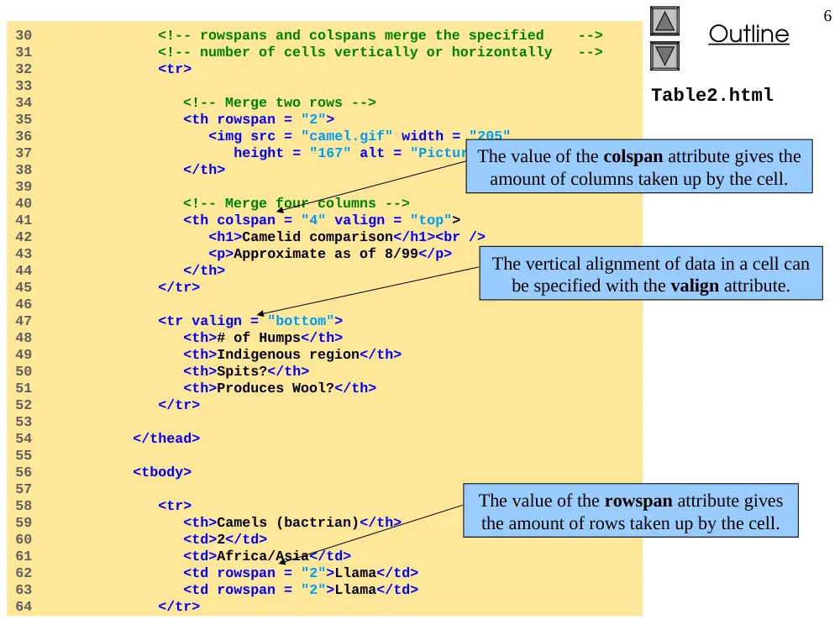Select the th rowspan = "2" code line
This screenshot has width=840, height=630.
click(258, 119)
